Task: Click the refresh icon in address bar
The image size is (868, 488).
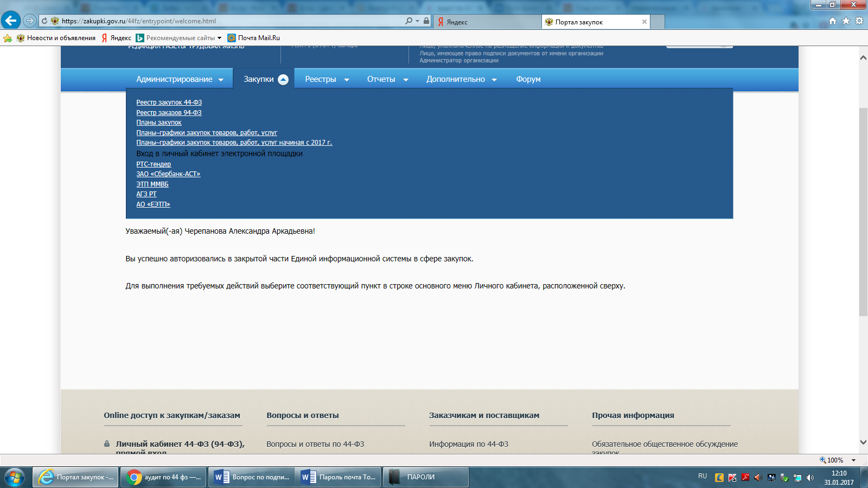Action: pyautogui.click(x=44, y=21)
